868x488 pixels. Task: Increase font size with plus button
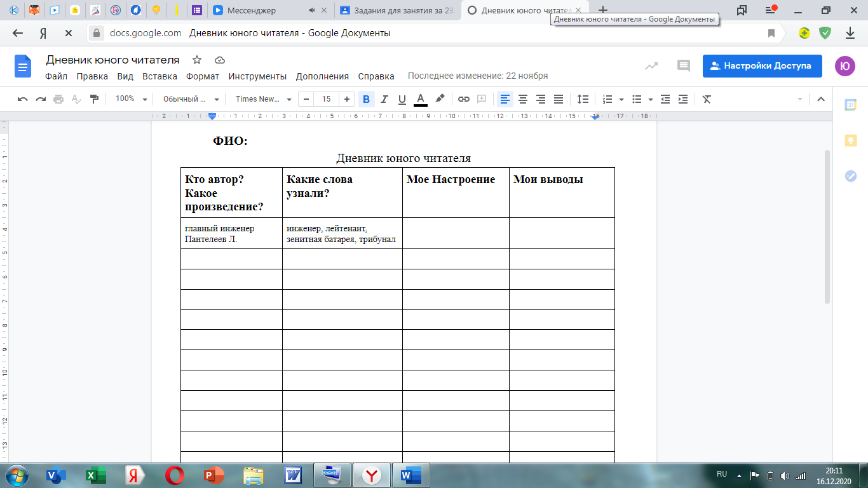point(346,99)
